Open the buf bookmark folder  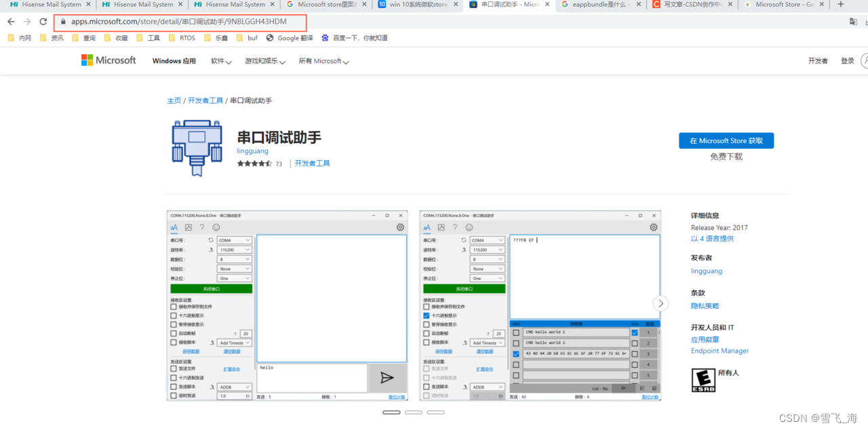click(247, 38)
